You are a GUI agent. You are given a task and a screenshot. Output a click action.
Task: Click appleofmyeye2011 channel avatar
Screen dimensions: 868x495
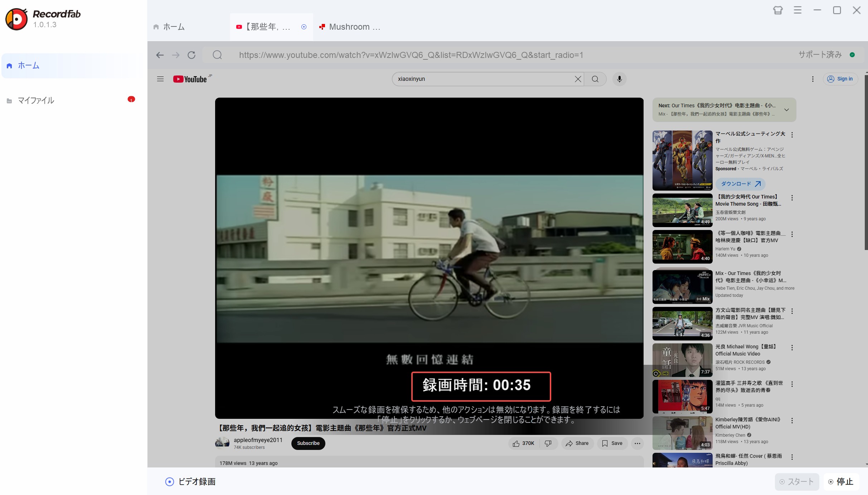[x=222, y=443]
